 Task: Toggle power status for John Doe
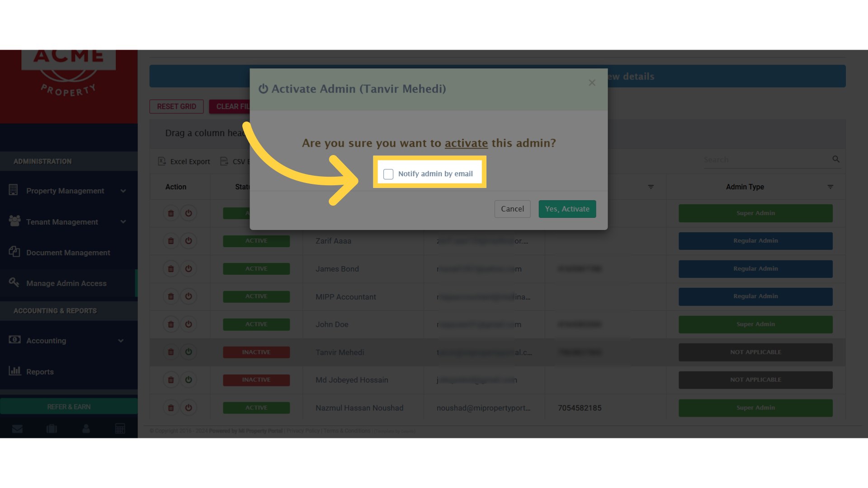click(x=189, y=324)
